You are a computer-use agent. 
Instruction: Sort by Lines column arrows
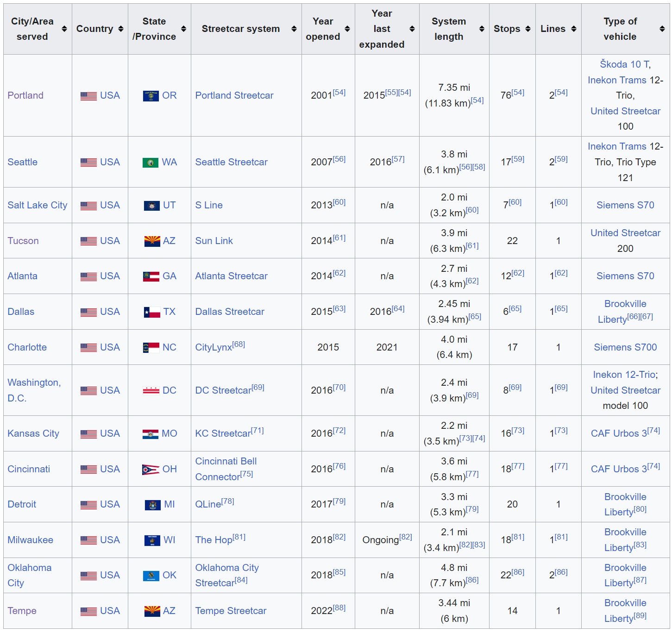coord(573,29)
